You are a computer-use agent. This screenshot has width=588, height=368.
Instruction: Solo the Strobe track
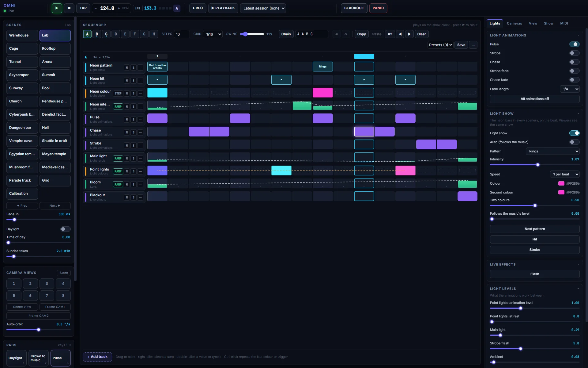pyautogui.click(x=134, y=145)
